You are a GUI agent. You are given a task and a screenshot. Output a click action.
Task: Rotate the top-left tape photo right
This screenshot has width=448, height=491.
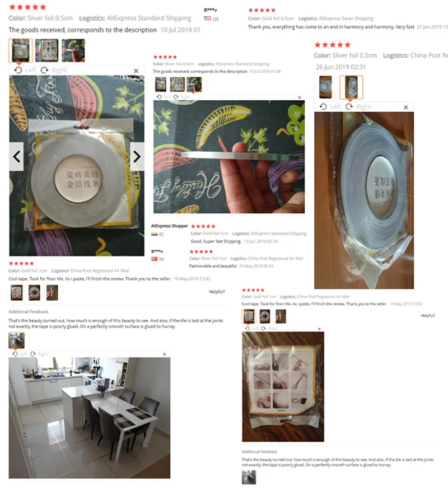(x=54, y=70)
